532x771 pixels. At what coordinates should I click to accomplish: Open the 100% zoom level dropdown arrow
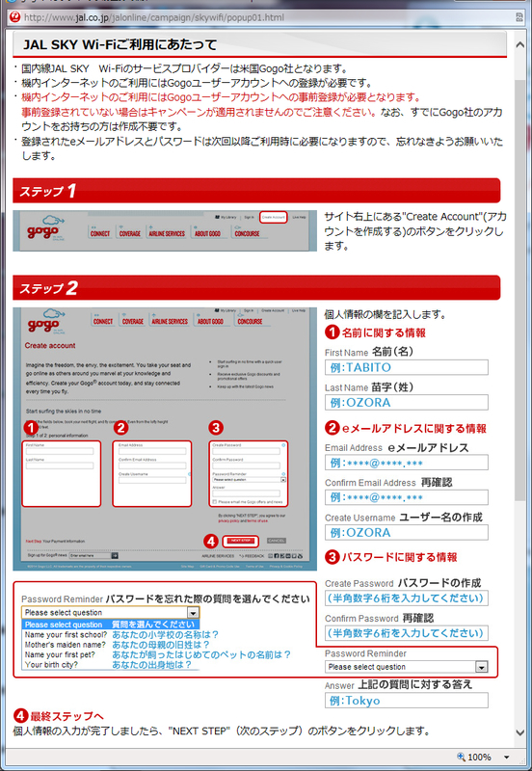point(506,757)
